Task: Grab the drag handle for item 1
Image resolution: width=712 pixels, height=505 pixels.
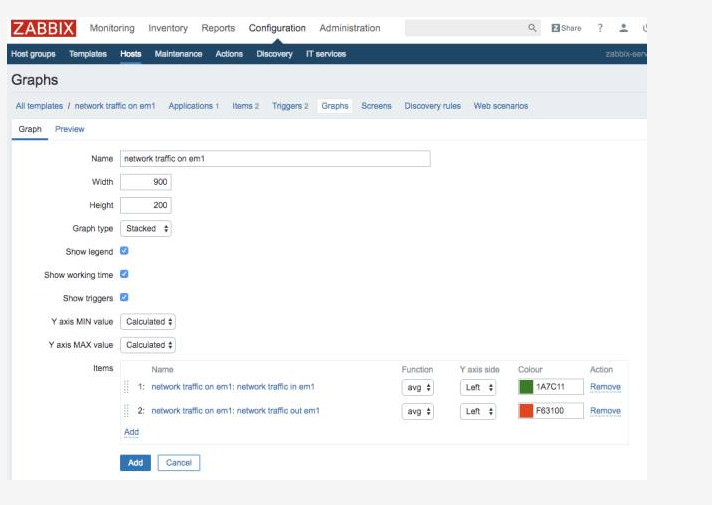Action: point(127,387)
